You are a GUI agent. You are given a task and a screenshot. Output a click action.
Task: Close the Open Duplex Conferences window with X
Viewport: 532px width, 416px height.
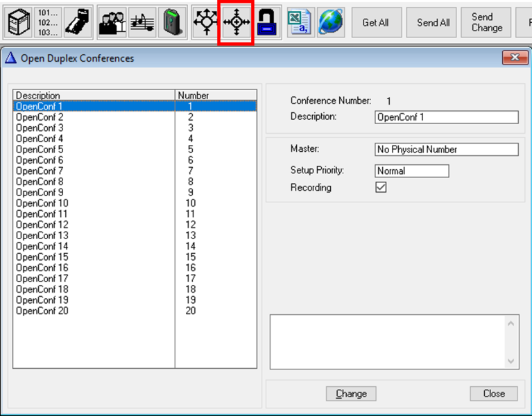pyautogui.click(x=515, y=58)
